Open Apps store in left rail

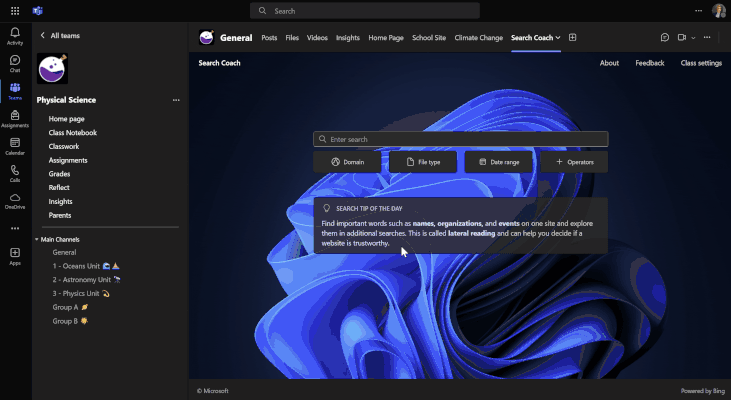[15, 256]
